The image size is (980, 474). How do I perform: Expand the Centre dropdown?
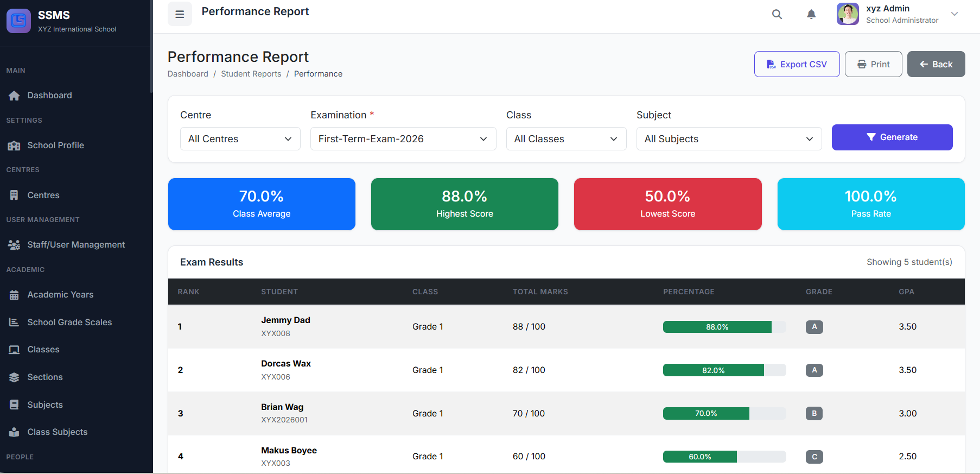pyautogui.click(x=240, y=139)
